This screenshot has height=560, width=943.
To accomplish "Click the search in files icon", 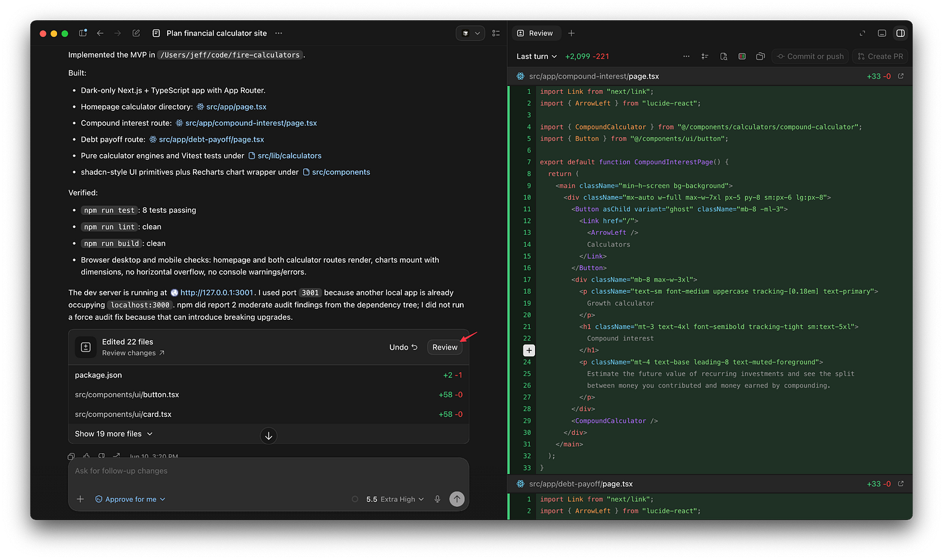I will coord(723,56).
